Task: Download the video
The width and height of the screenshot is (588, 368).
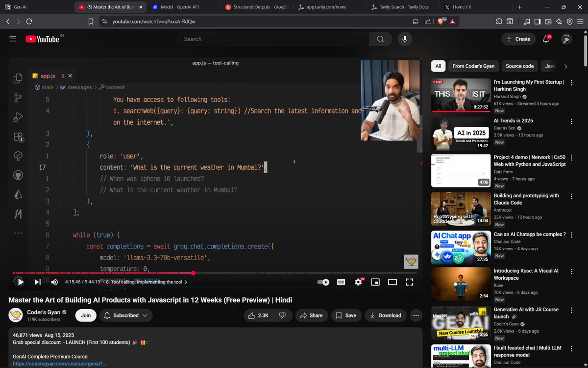Action: tap(386, 315)
